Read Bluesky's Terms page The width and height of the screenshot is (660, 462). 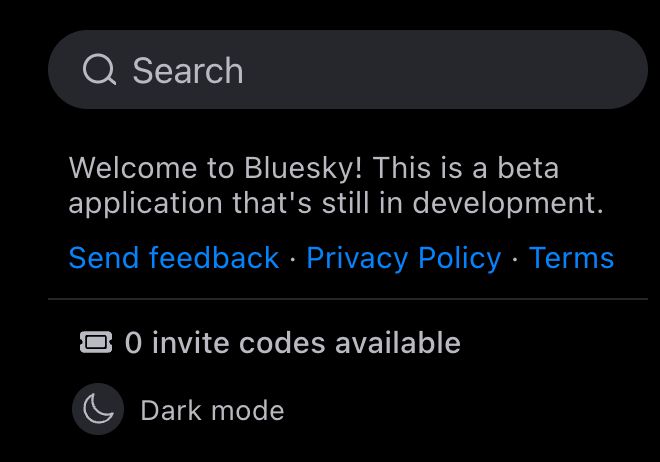click(x=571, y=258)
